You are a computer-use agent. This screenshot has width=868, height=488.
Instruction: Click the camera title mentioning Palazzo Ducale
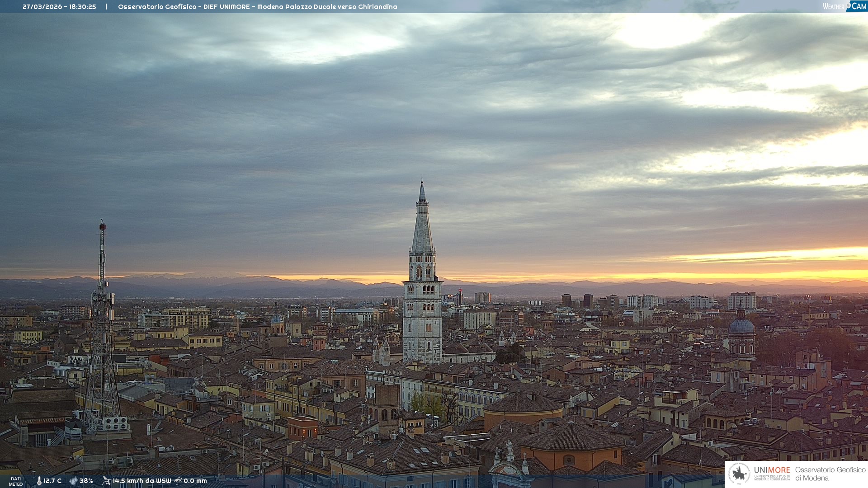tap(257, 7)
